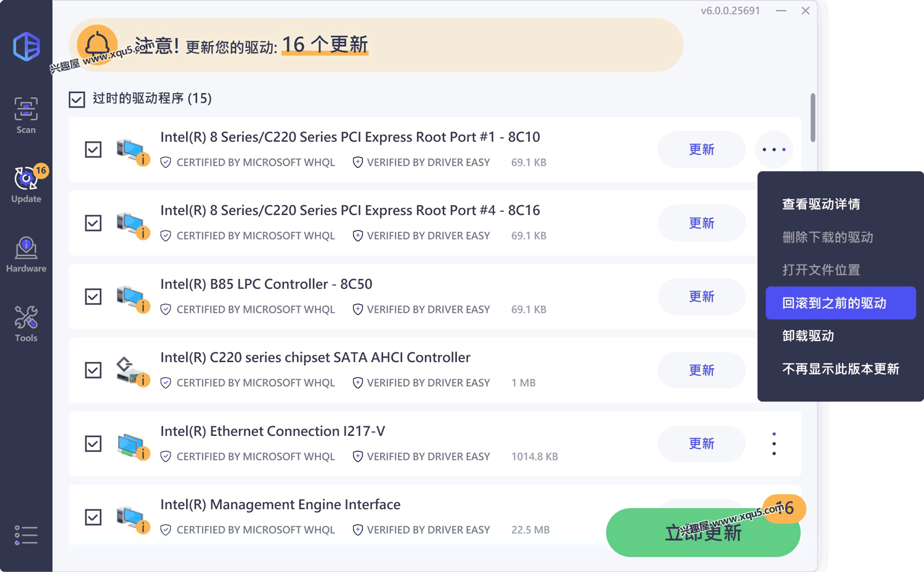
Task: Click the orange notification bell icon
Action: tap(97, 44)
